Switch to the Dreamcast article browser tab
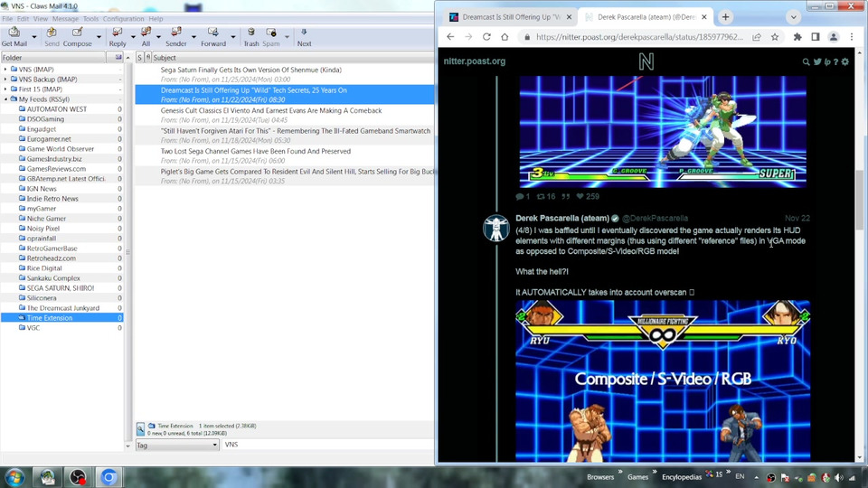The image size is (868, 488). tap(510, 17)
